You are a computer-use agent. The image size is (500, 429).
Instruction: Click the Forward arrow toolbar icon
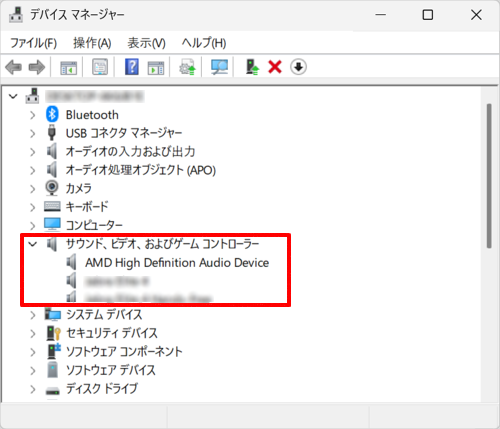37,67
